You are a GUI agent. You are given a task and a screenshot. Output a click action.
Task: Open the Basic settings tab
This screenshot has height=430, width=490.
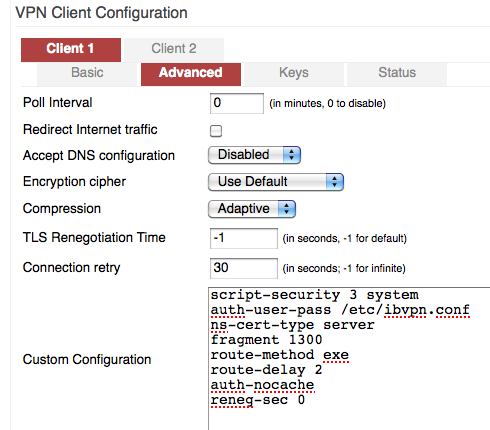(87, 74)
